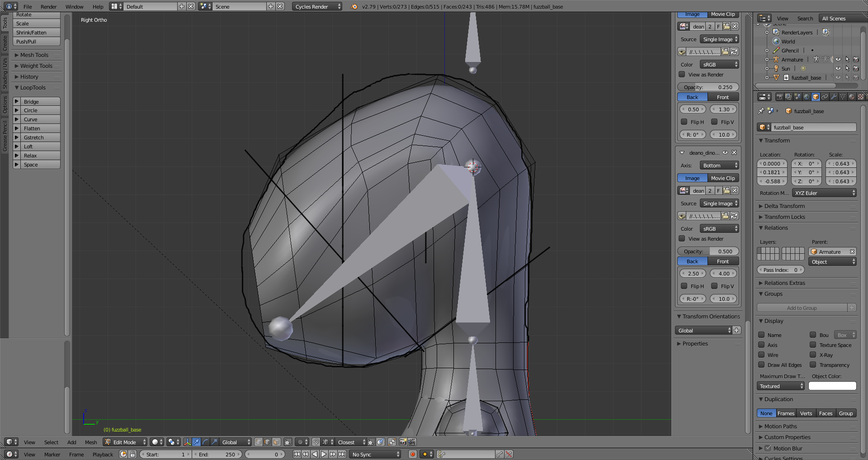Open the Mesh menu in 3D header
Image resolution: width=868 pixels, height=460 pixels.
(x=91, y=442)
